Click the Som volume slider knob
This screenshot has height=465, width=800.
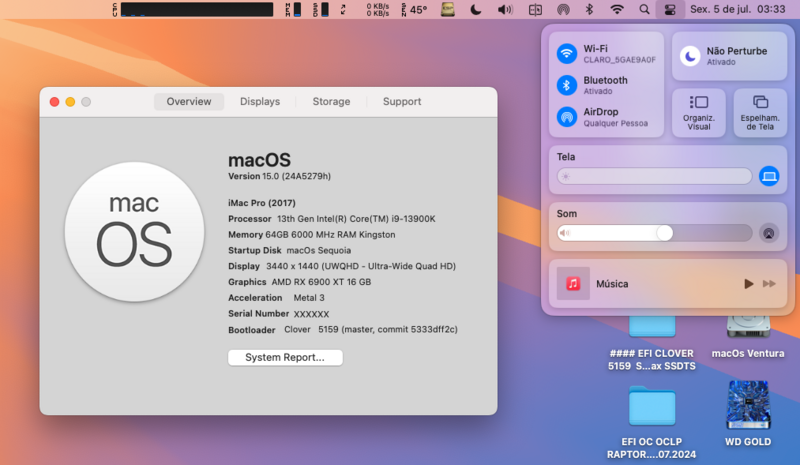tap(664, 232)
